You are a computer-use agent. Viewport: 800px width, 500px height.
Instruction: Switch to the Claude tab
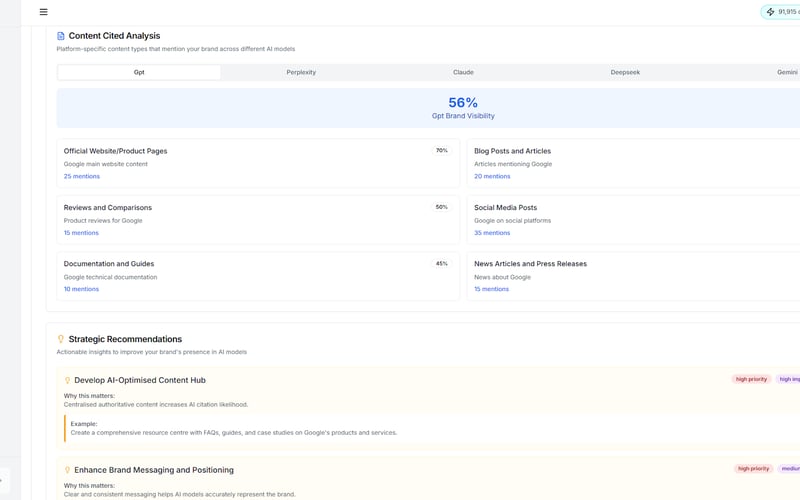[x=463, y=72]
